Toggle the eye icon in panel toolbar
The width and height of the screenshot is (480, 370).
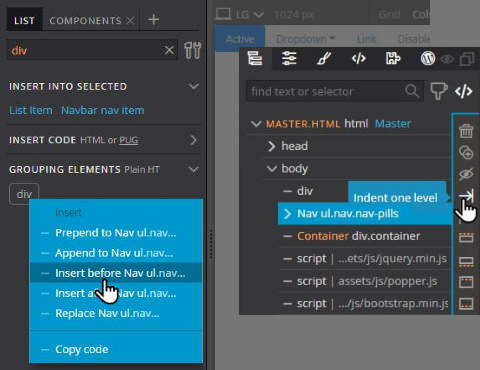[x=447, y=60]
